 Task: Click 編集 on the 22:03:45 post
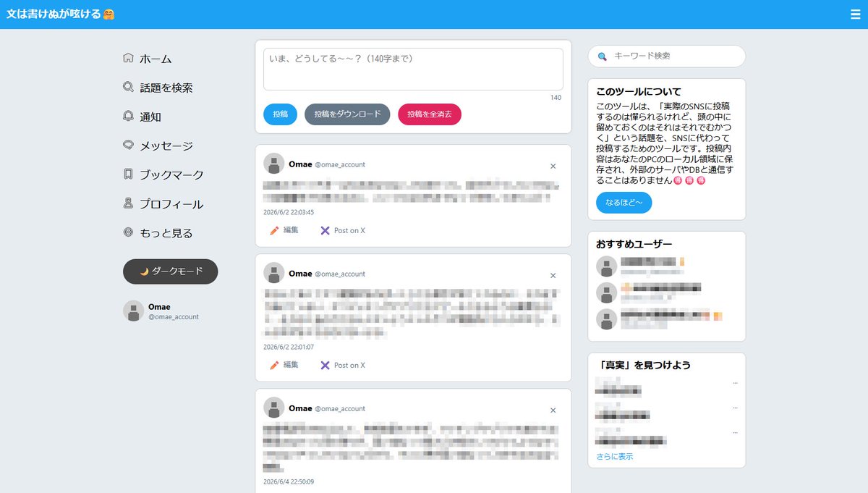pyautogui.click(x=291, y=230)
